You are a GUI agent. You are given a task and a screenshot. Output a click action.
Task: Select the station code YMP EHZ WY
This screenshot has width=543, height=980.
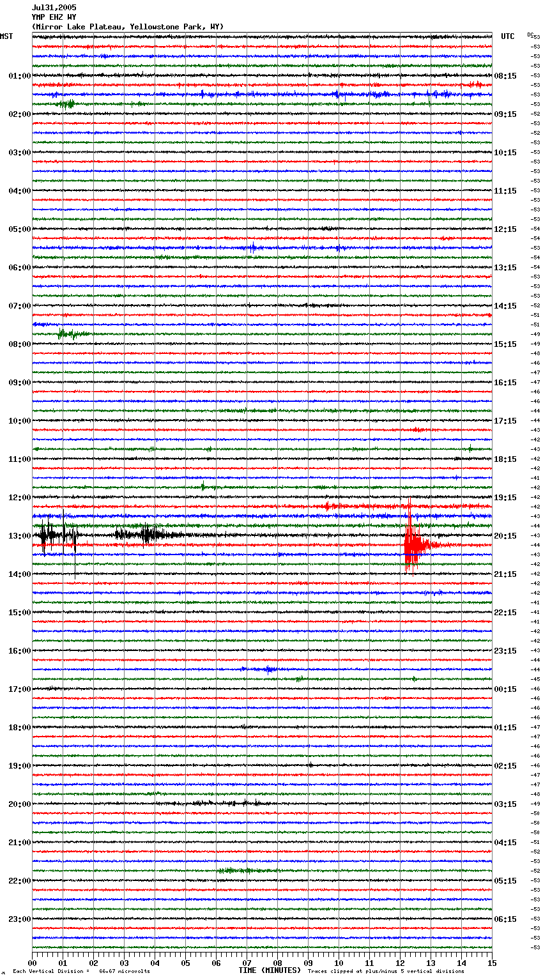(54, 17)
